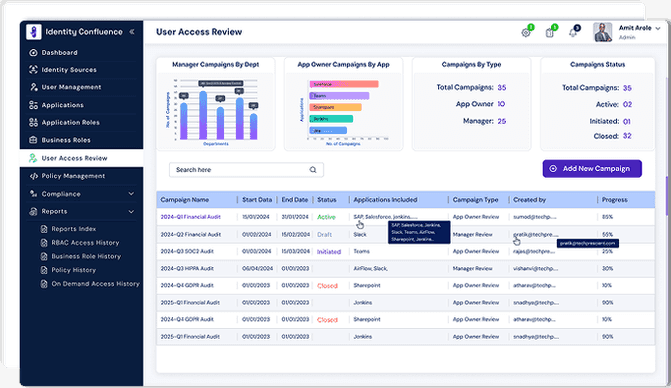Viewport: 671px width, 388px height.
Task: Click Amit Arole profile avatar
Action: coord(603,32)
